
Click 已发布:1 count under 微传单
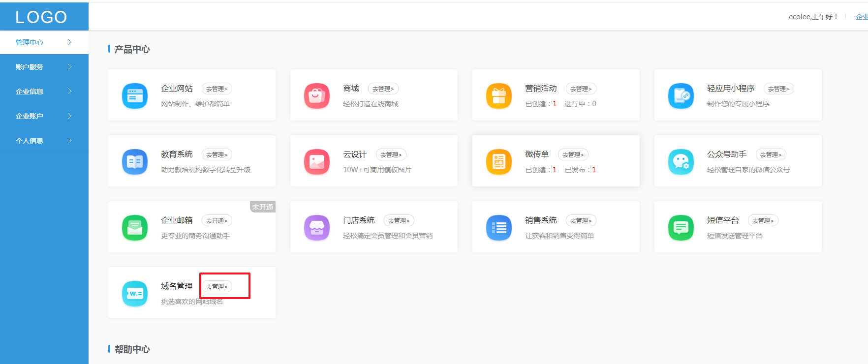pyautogui.click(x=580, y=170)
